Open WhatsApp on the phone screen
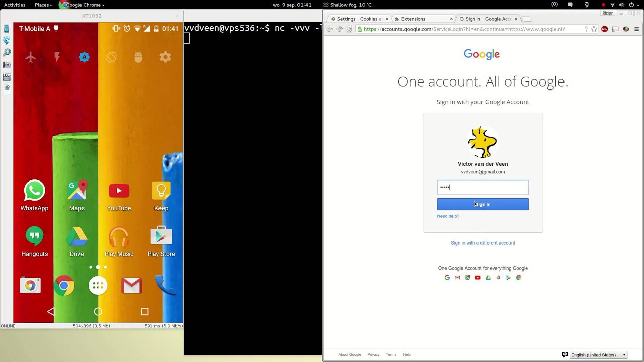Screen dimensions: 644x362 34,191
